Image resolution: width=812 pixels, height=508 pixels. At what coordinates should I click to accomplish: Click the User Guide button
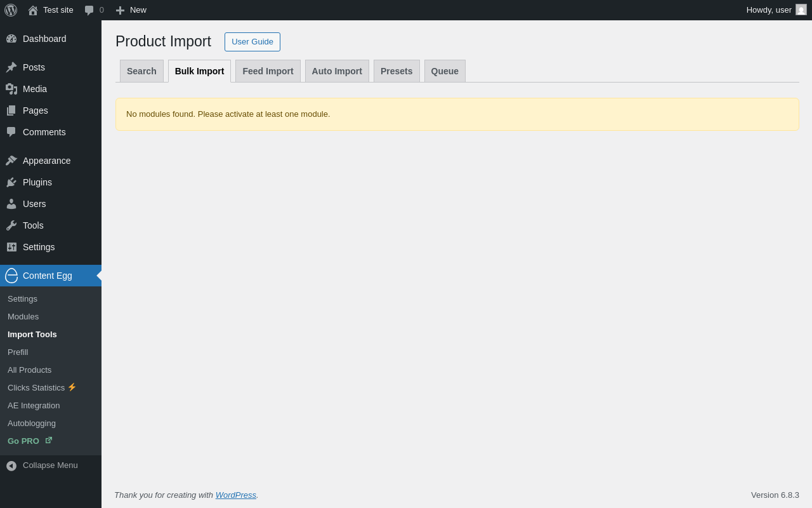click(252, 42)
